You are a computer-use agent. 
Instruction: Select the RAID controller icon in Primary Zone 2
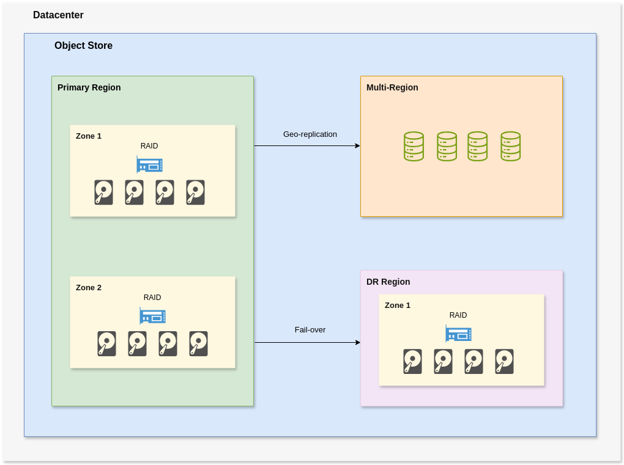152,316
